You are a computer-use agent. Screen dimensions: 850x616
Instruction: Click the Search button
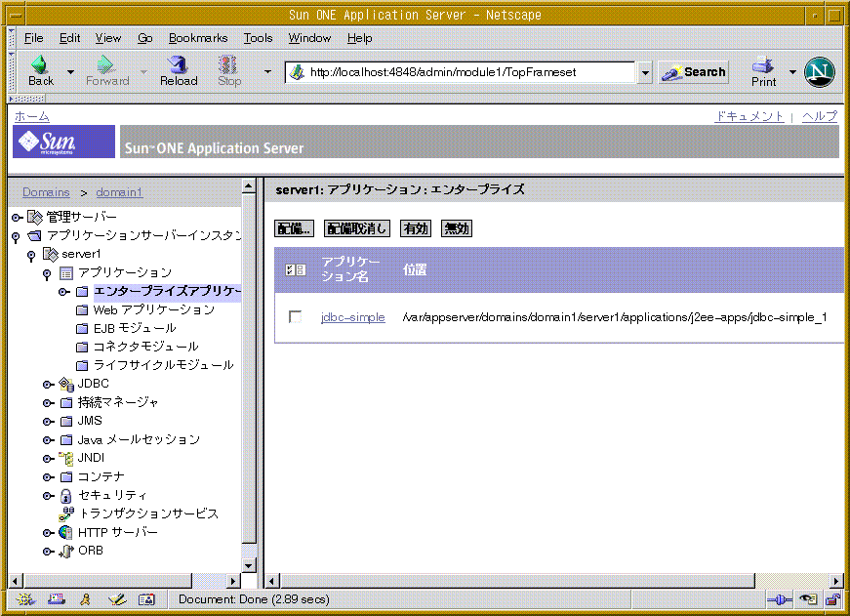694,72
